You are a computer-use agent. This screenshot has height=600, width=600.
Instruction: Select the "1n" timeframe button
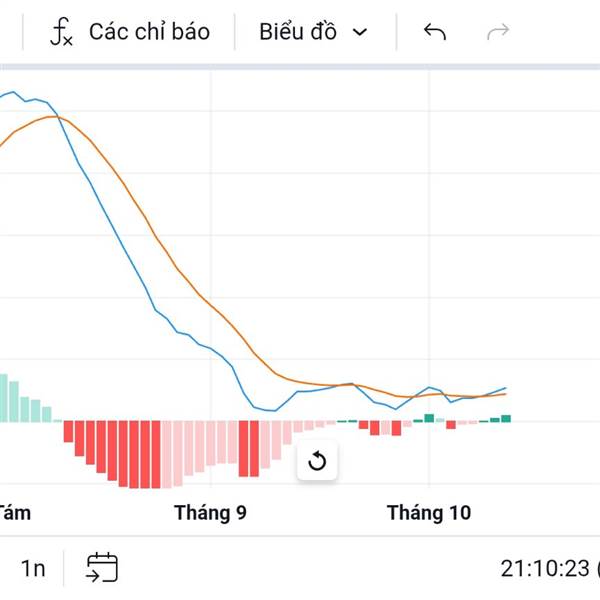(x=33, y=569)
